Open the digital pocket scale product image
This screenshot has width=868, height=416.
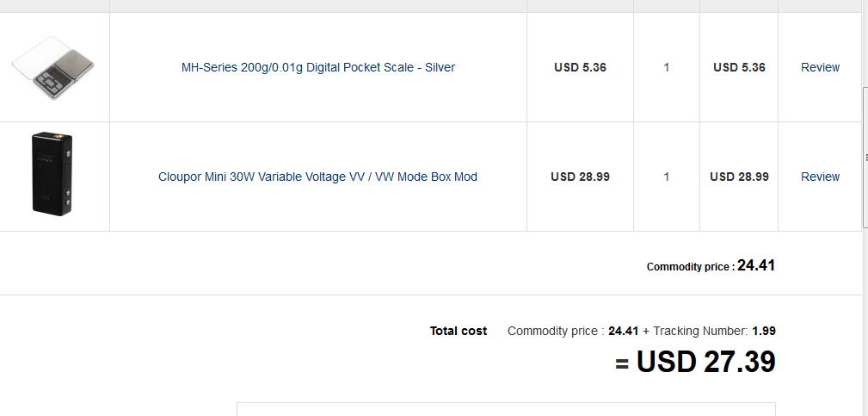(53, 66)
